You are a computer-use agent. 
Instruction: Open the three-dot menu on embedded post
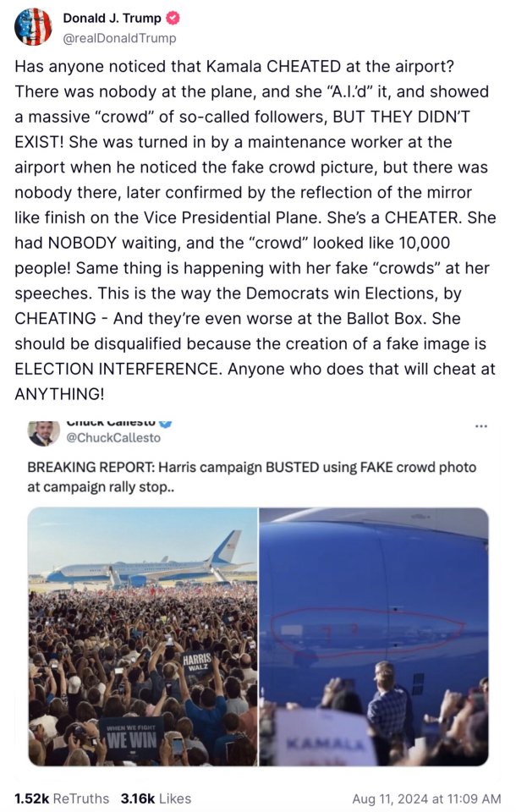[481, 425]
